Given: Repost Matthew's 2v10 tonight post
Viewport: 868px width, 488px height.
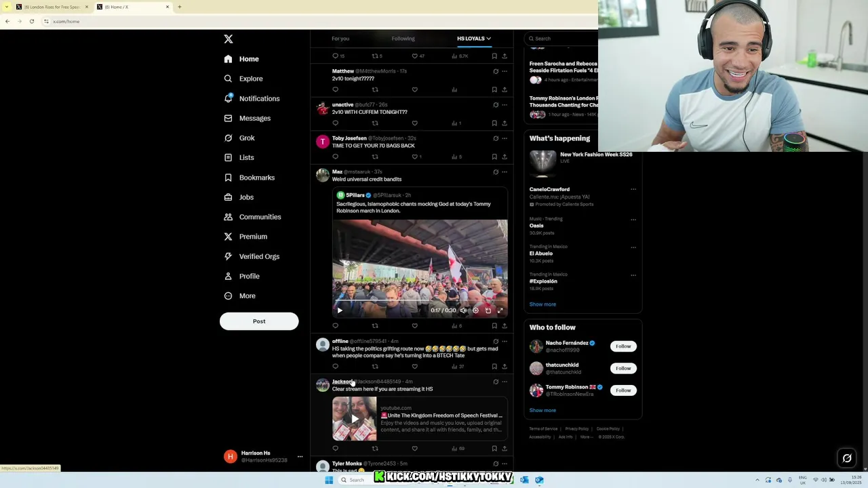Looking at the screenshot, I should (x=375, y=89).
